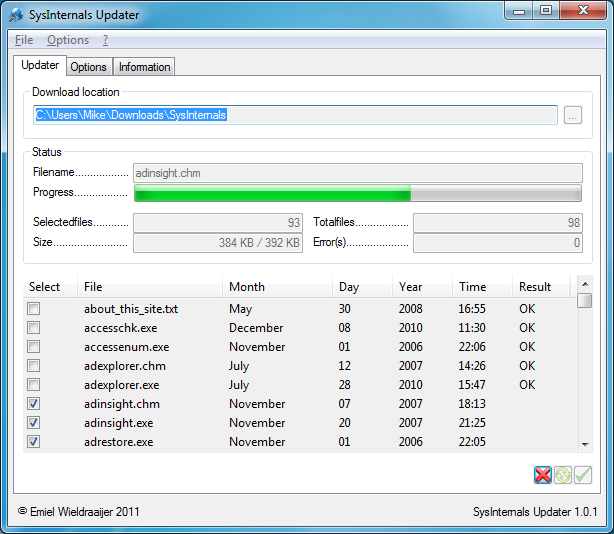Open the File menu
The image size is (614, 534).
click(24, 40)
